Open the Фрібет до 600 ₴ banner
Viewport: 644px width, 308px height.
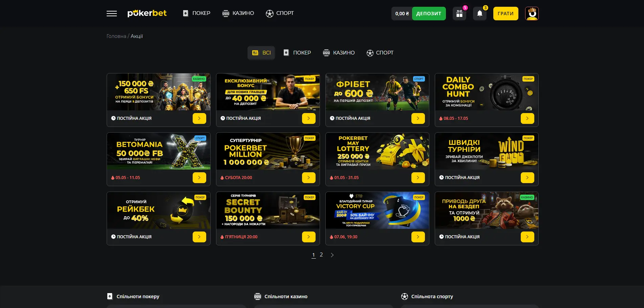pos(377,92)
